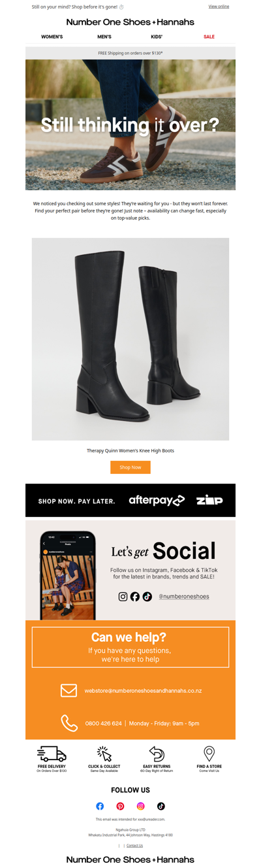Click the Afterpay Zip pay later banner

pos(130,500)
